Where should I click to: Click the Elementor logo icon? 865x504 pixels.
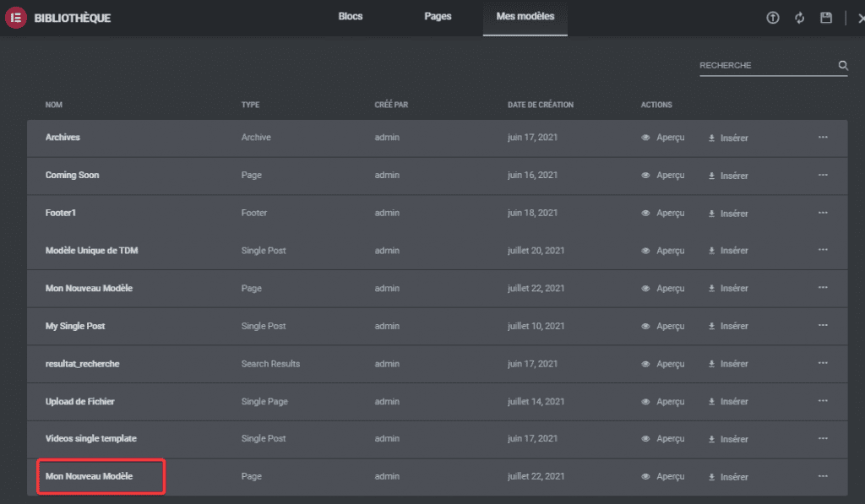(x=16, y=18)
